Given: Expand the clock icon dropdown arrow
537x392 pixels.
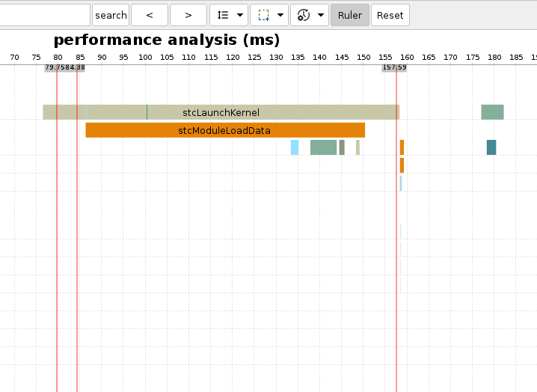Looking at the screenshot, I should [x=321, y=15].
